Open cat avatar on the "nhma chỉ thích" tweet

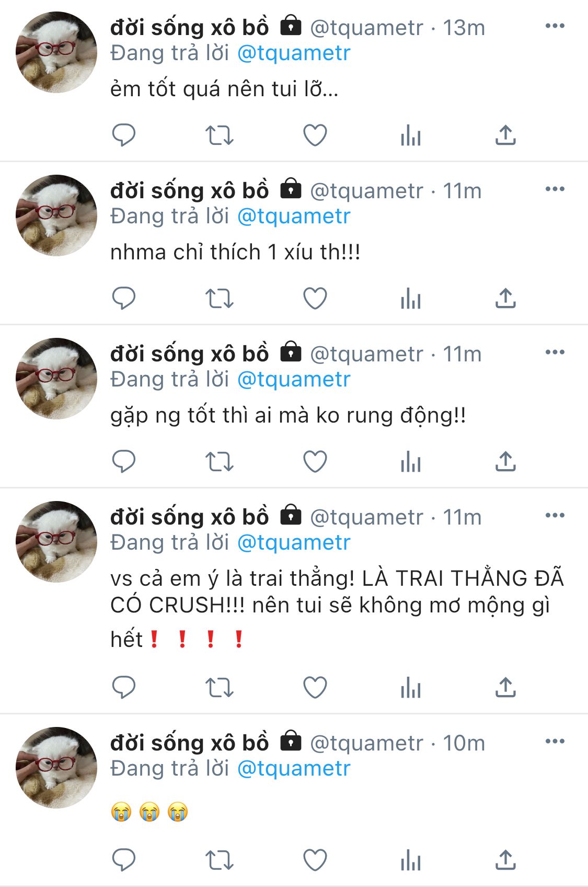point(56,215)
